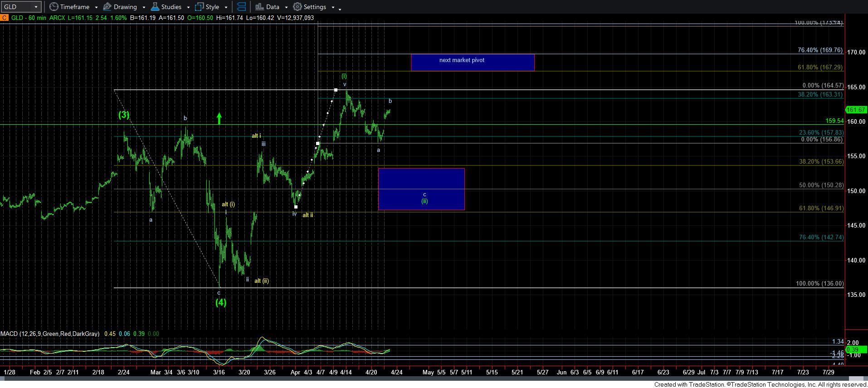The width and height of the screenshot is (868, 388).
Task: Select the yellow 'alt ii' label
Action: click(x=307, y=215)
